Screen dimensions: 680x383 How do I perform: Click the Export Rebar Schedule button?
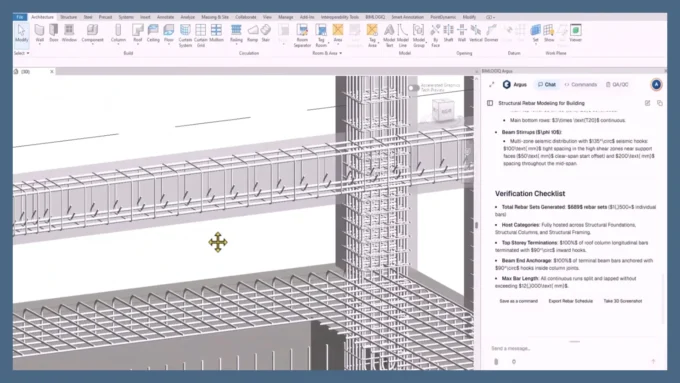[x=570, y=301]
